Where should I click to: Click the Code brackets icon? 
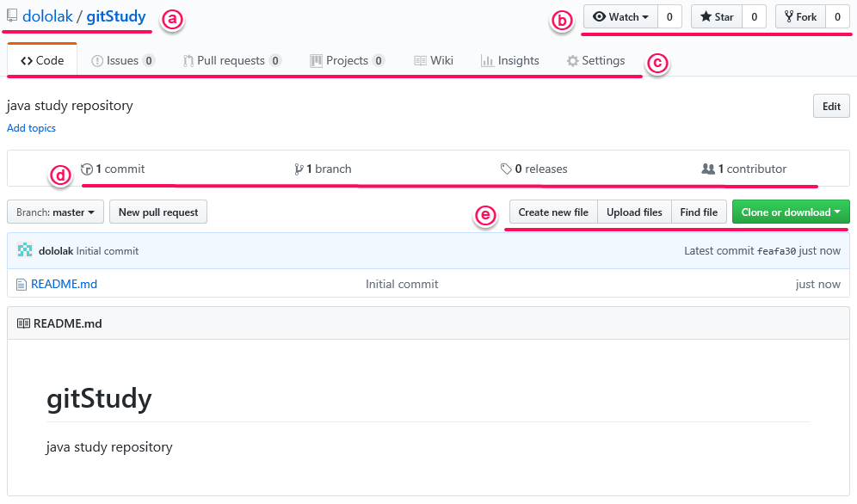[x=26, y=61]
